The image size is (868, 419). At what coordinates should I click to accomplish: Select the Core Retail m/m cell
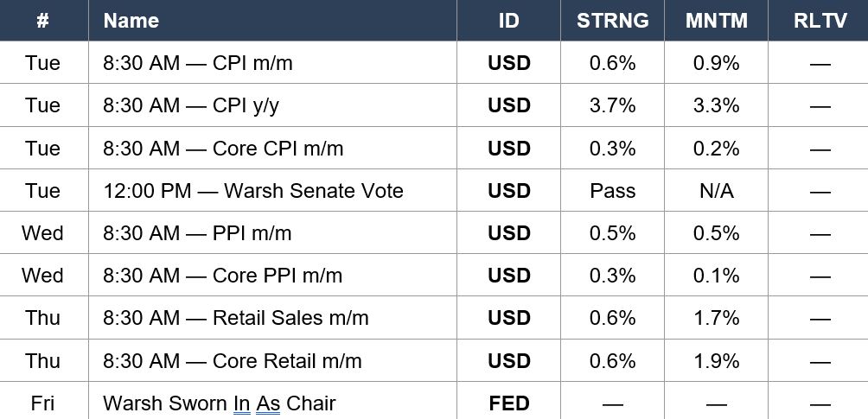pos(272,360)
